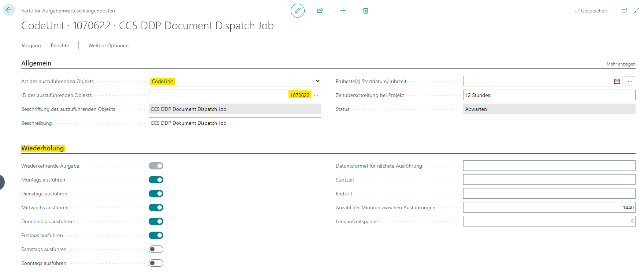
Task: Open the Berichte menu
Action: [x=60, y=45]
